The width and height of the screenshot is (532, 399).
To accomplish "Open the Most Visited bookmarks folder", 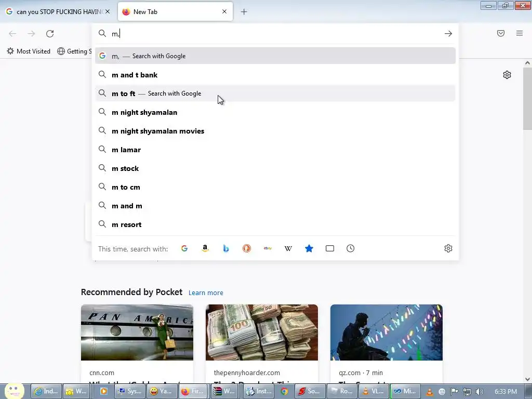I will coord(29,51).
